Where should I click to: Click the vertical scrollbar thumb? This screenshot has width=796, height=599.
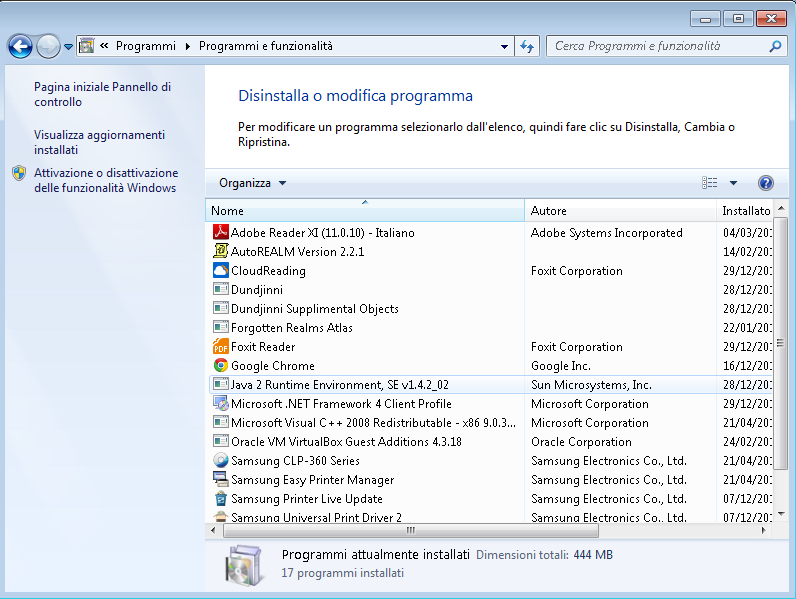(x=781, y=344)
